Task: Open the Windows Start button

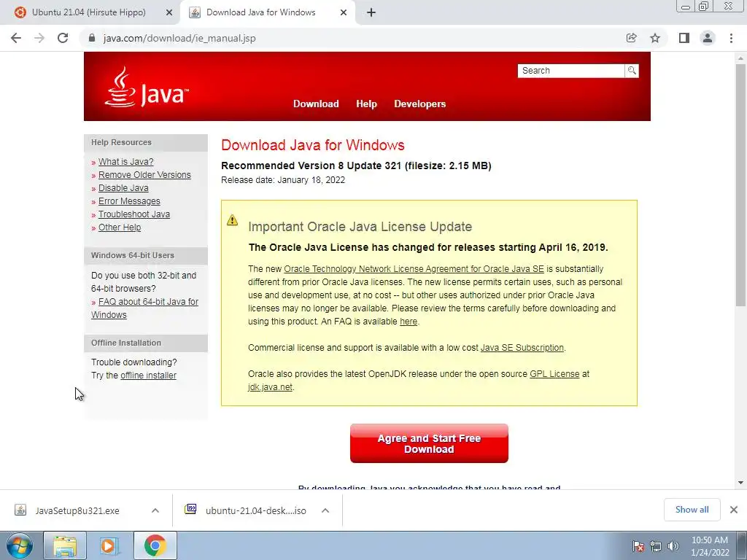Action: (x=20, y=545)
